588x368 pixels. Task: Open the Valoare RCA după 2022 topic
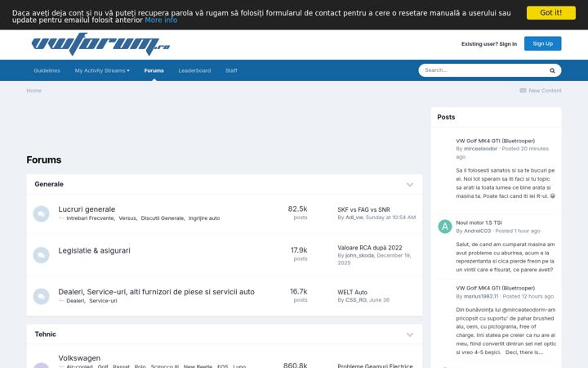click(x=370, y=248)
